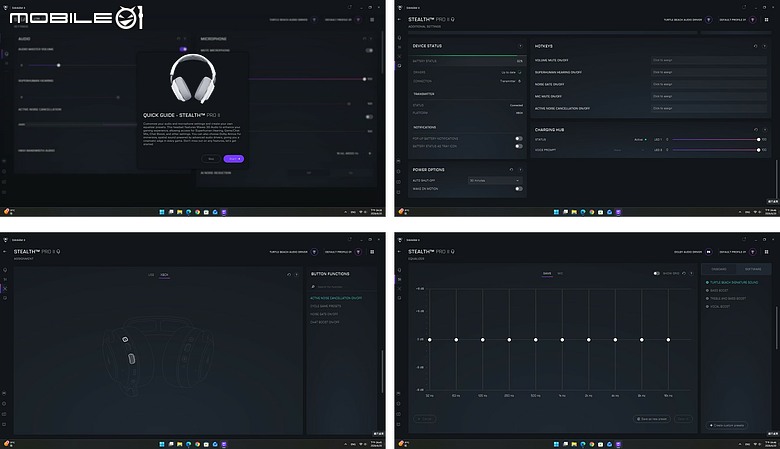Viewport: 780px width, 449px height.
Task: Open File Explorer in Assignment screenshot taskbar
Action: (x=180, y=444)
